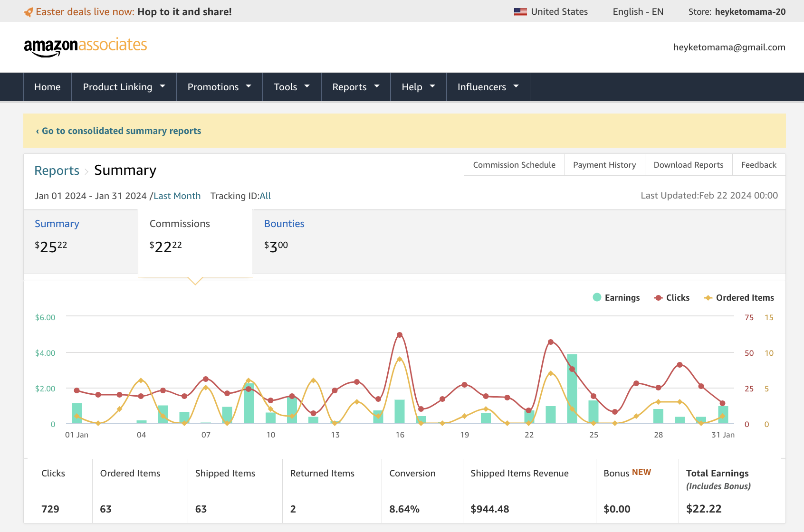Click the 01 Jan axis label
The image size is (804, 532).
77,435
